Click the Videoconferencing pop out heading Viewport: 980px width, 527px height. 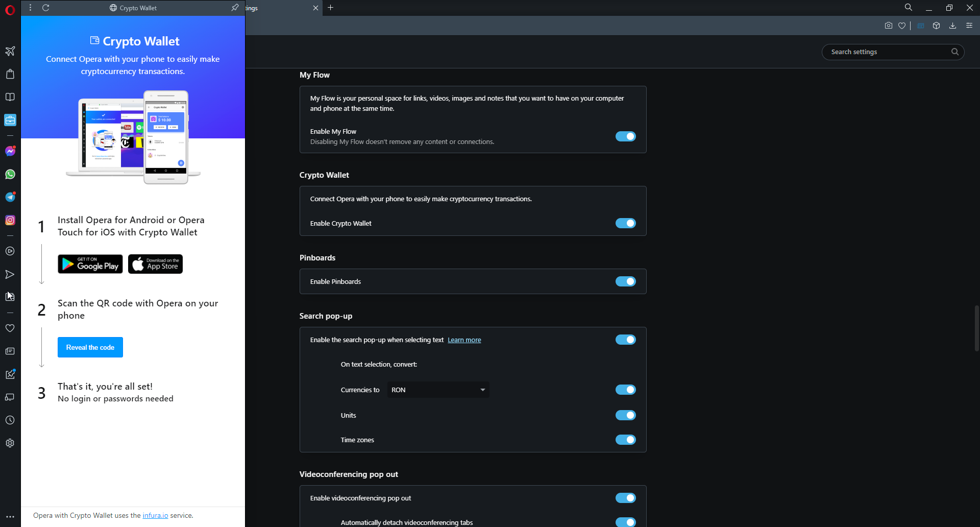(x=349, y=474)
